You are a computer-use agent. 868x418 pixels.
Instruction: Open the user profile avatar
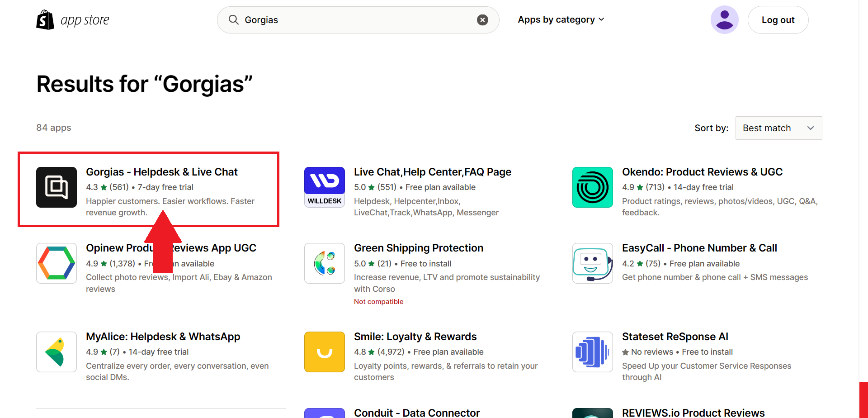click(x=724, y=20)
